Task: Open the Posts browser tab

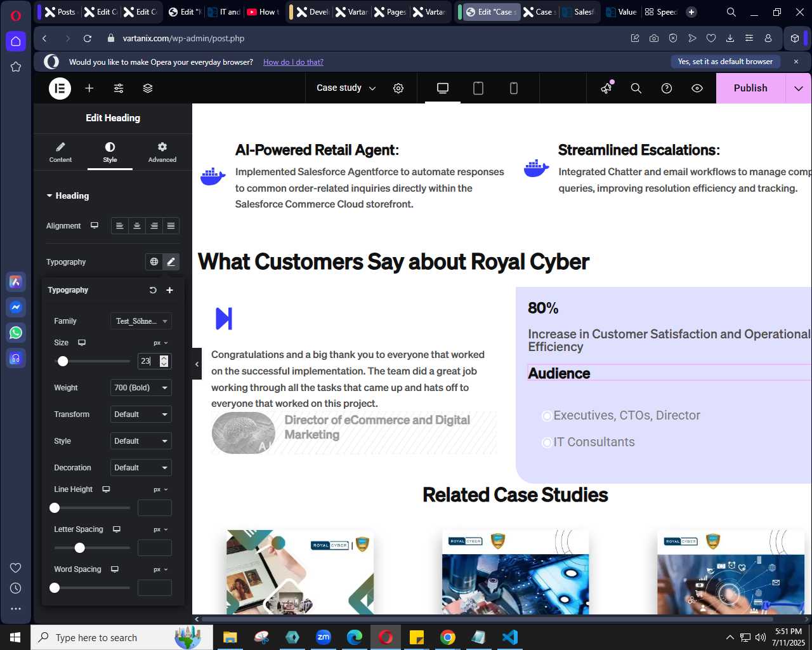Action: click(61, 11)
